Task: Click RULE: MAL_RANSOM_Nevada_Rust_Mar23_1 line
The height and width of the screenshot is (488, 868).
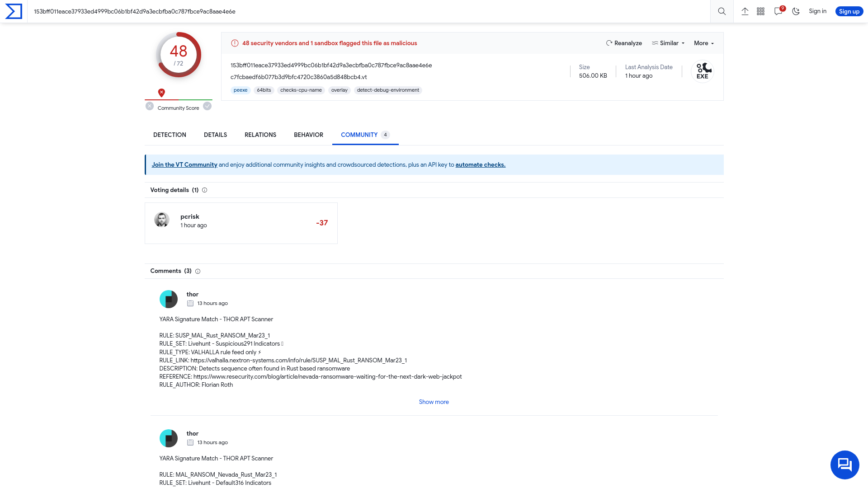Action: (218, 475)
